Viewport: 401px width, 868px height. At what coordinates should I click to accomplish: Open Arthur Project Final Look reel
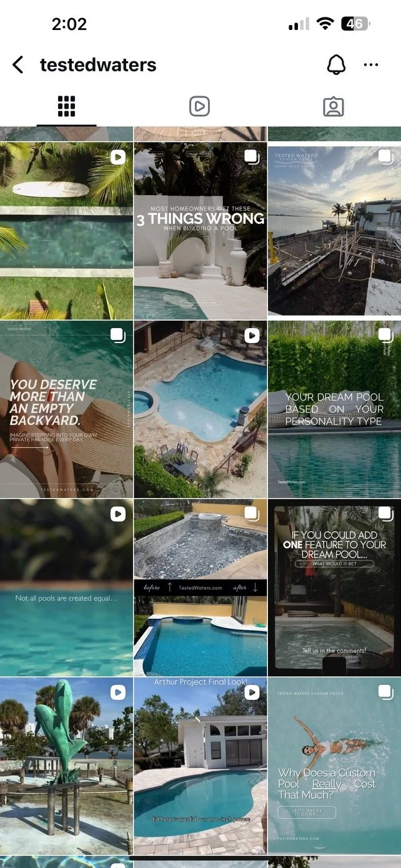(x=200, y=766)
